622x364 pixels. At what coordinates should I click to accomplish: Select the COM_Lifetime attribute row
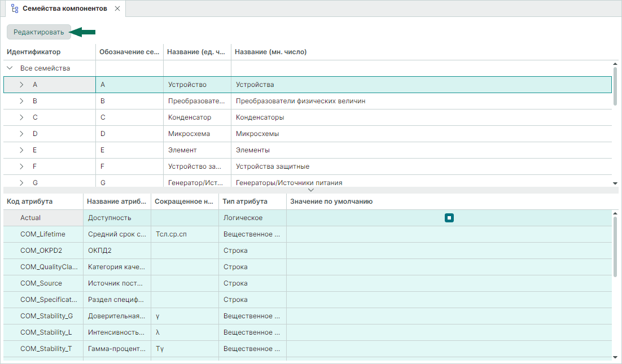[x=43, y=234]
